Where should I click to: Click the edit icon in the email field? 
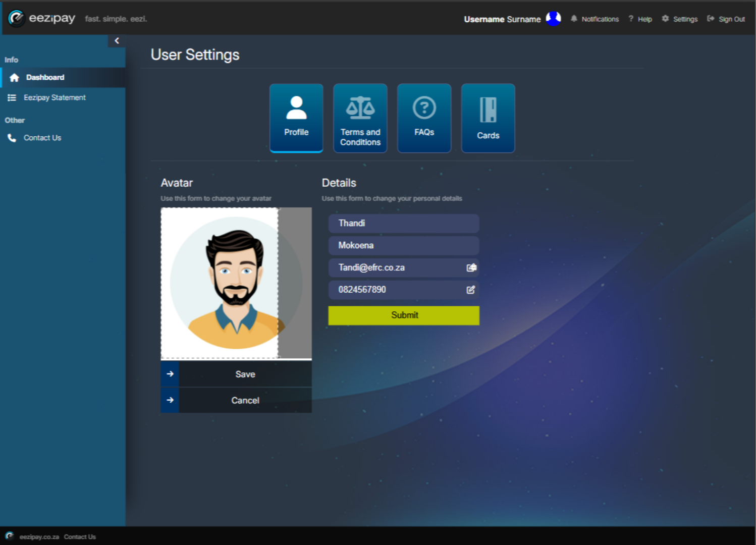tap(471, 268)
